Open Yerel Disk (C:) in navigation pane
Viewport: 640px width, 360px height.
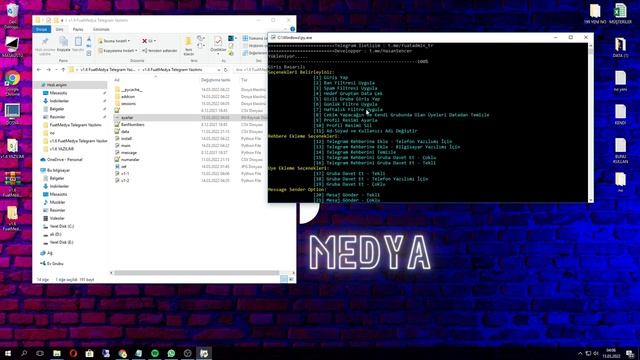pos(62,226)
